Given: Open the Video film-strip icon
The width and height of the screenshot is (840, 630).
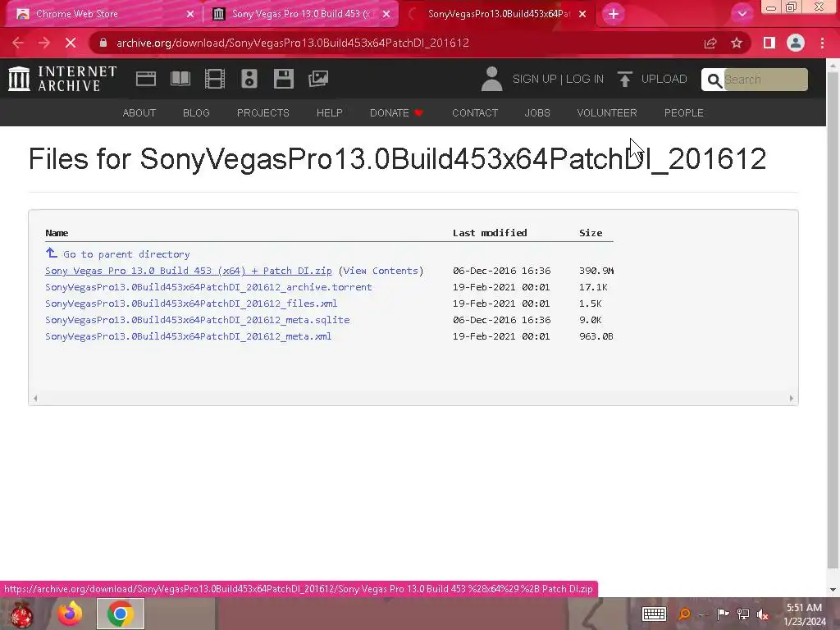Looking at the screenshot, I should pyautogui.click(x=215, y=79).
